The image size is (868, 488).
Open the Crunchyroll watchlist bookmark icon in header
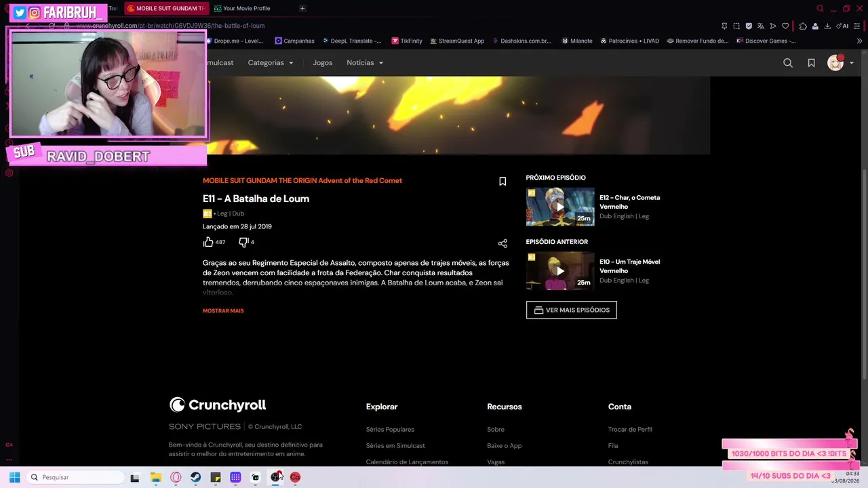(x=811, y=63)
